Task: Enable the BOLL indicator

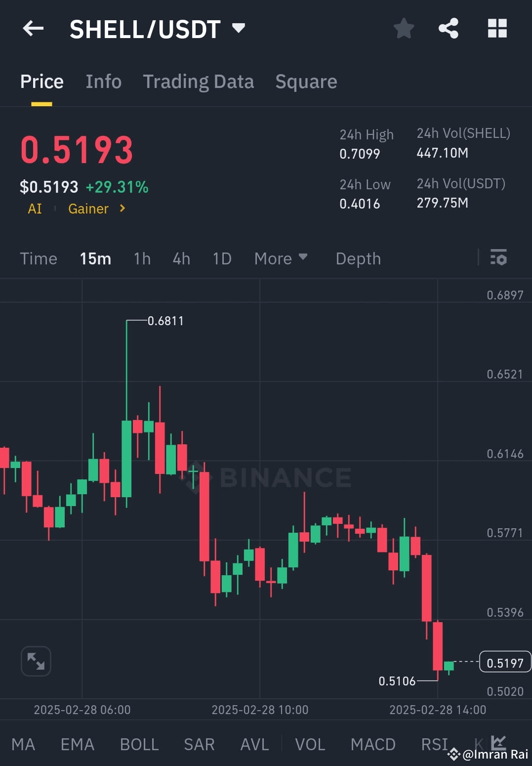Action: [139, 744]
